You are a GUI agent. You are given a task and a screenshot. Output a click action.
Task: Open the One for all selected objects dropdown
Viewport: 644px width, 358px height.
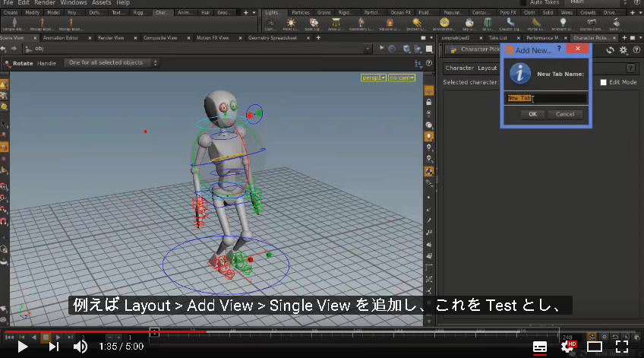pyautogui.click(x=111, y=63)
